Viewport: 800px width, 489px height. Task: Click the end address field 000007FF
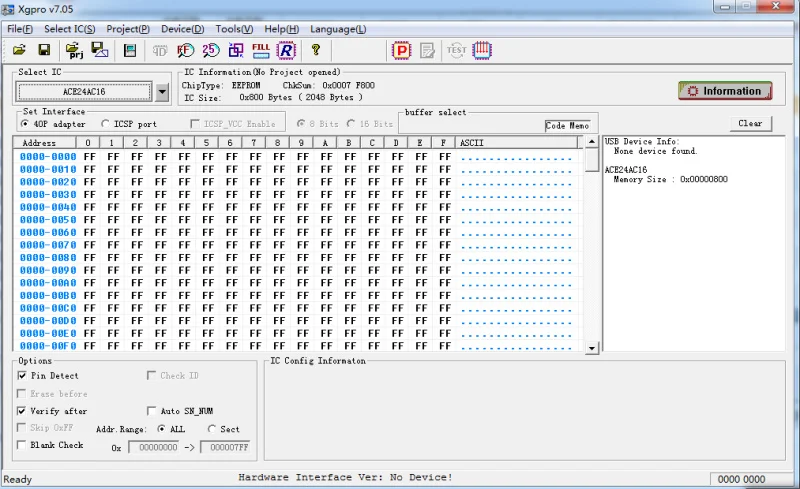225,448
